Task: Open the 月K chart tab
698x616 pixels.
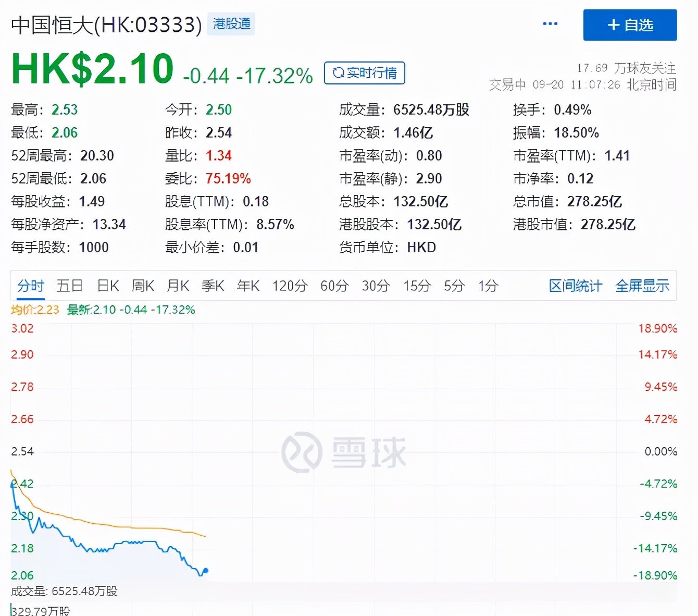Action: pyautogui.click(x=178, y=286)
